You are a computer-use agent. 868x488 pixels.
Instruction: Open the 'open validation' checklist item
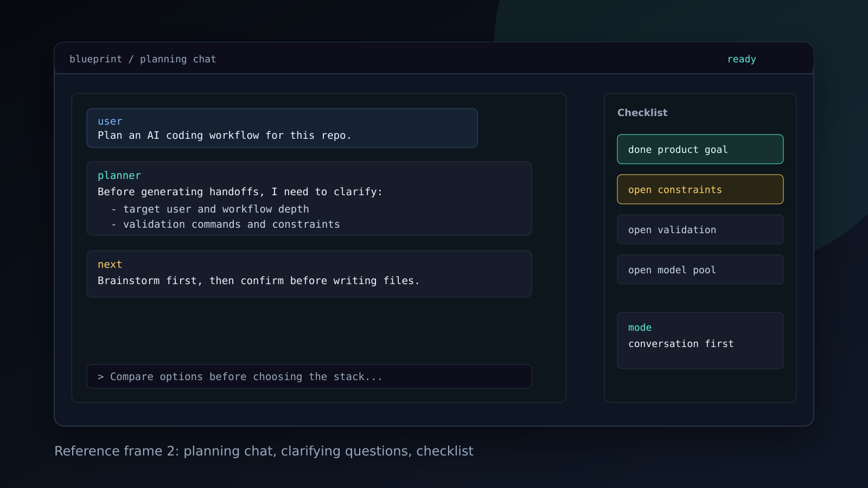click(x=700, y=229)
